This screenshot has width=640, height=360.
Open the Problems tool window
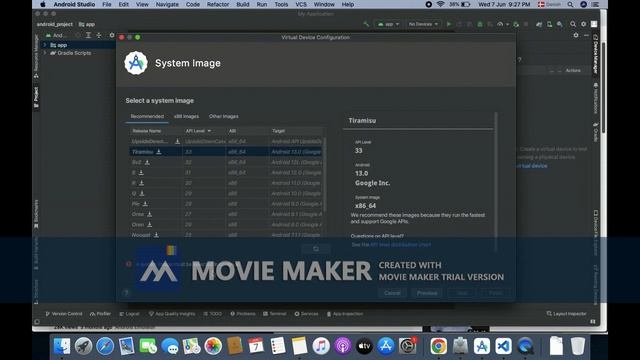click(243, 314)
